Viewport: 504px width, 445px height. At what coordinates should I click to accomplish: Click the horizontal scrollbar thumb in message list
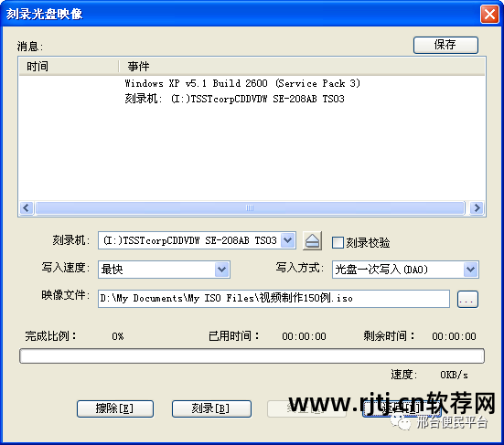(250, 207)
